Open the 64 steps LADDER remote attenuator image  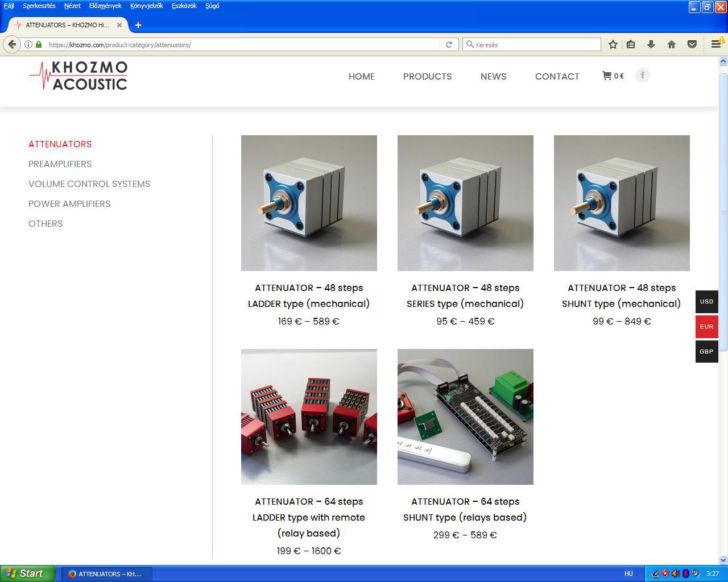(x=309, y=417)
